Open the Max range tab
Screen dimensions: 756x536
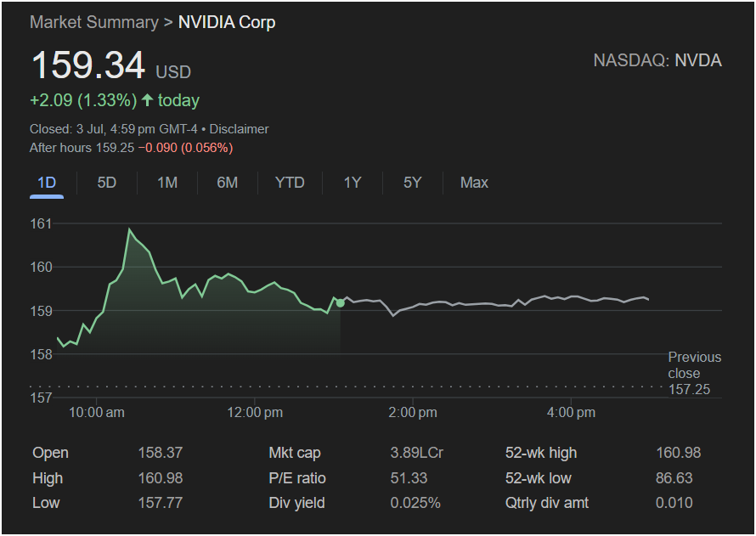point(475,183)
